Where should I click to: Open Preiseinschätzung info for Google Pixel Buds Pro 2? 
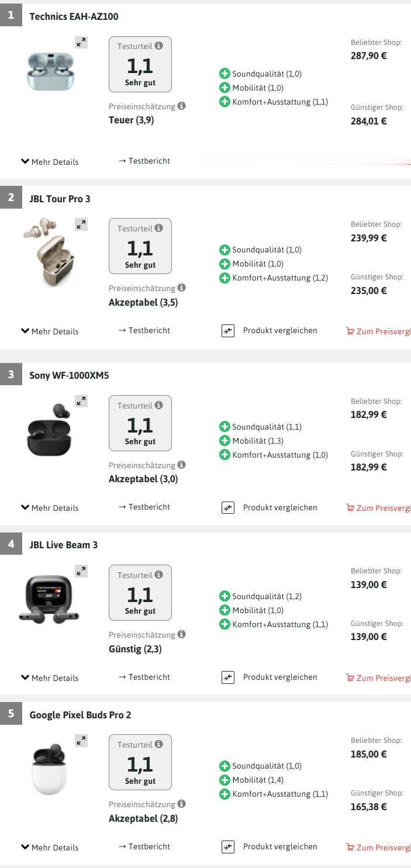tap(181, 804)
